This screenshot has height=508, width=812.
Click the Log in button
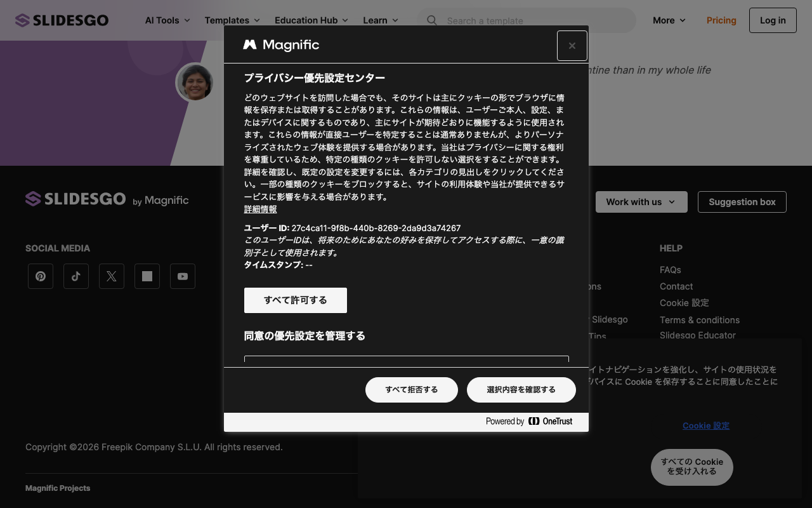click(773, 20)
